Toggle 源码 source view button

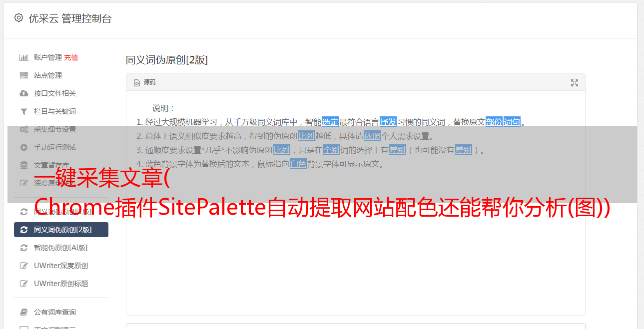pos(145,82)
